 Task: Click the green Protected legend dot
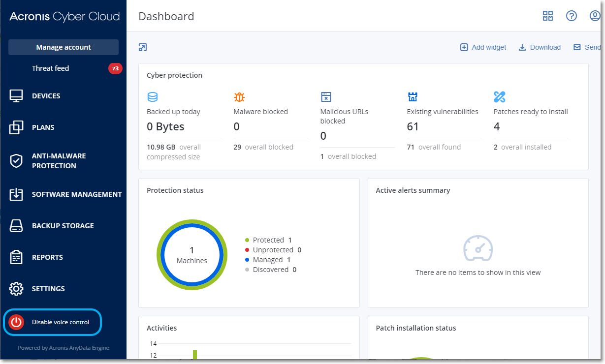(247, 240)
